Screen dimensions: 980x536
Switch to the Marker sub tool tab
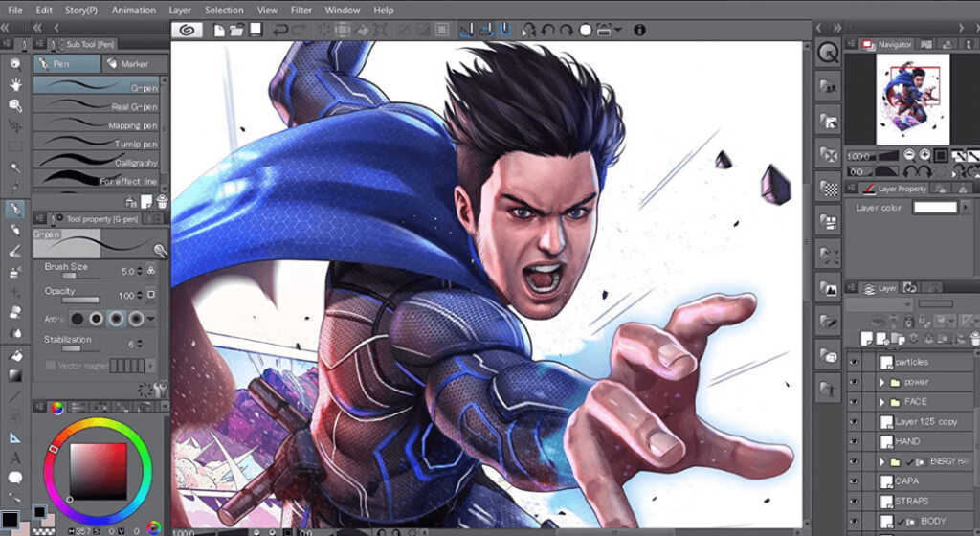click(x=134, y=64)
